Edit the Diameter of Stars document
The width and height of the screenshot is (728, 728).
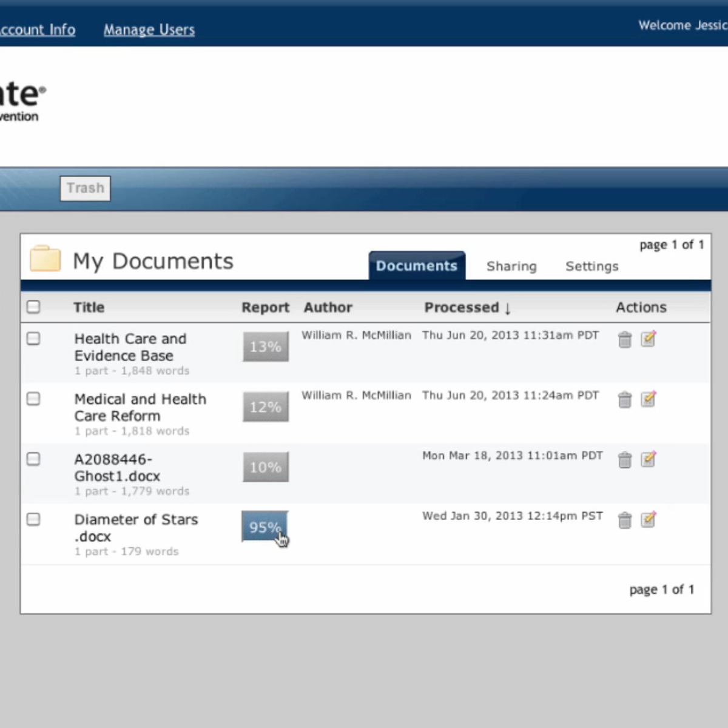648,519
